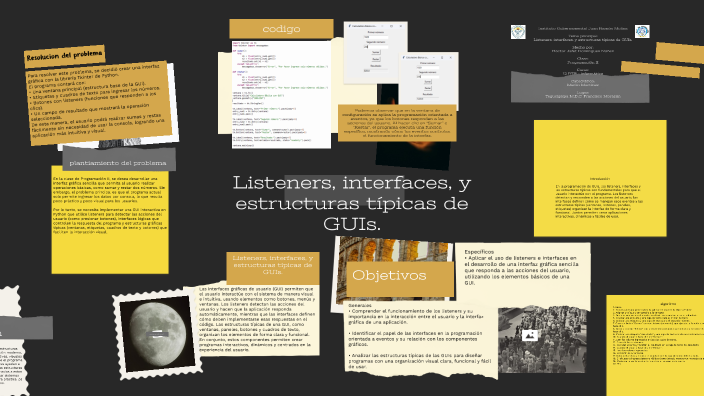
Task: Select the "Para resolver este problema" text box
Action: pyautogui.click(x=99, y=104)
